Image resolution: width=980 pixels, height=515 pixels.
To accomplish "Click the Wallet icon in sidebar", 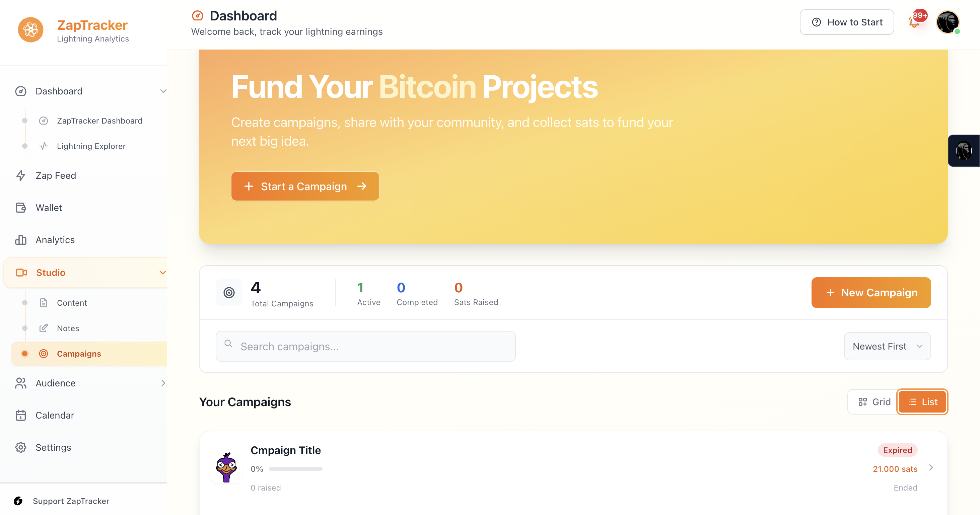I will tap(20, 208).
